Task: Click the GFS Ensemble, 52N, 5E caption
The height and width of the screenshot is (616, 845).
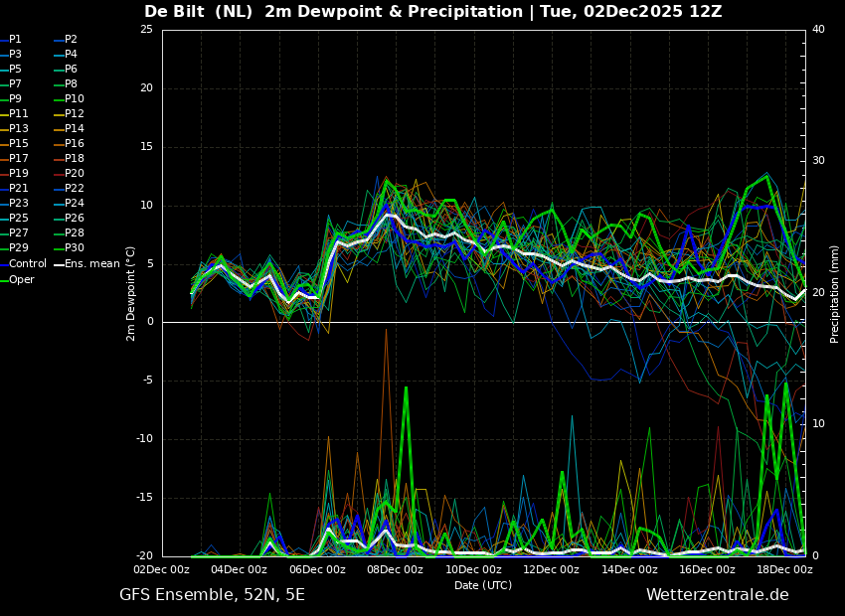Action: tap(212, 595)
